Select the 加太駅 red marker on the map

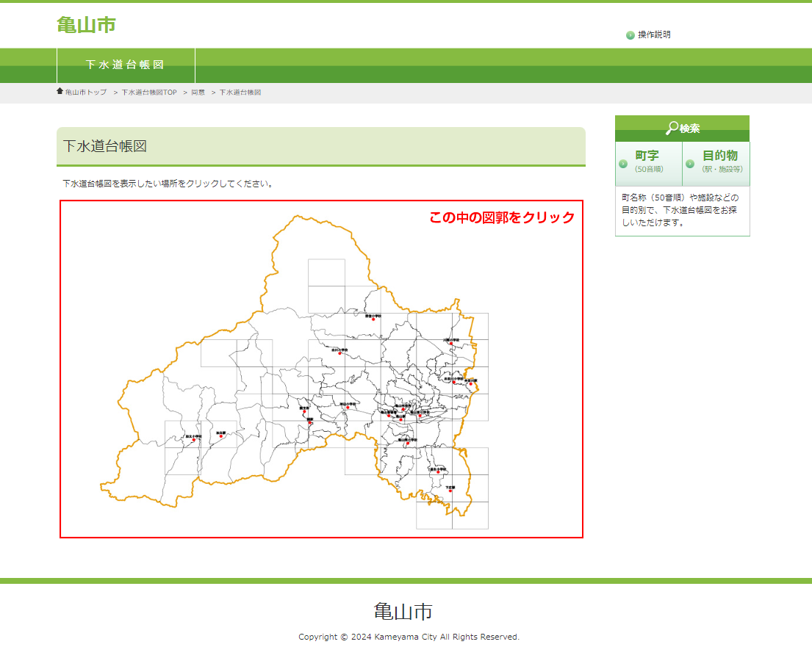pos(220,436)
